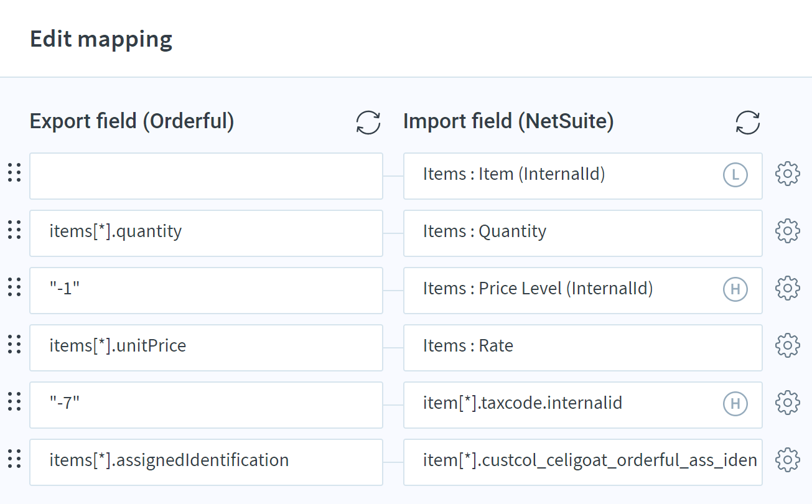The width and height of the screenshot is (812, 504).
Task: Open settings gear for Item (InternalId) mapping
Action: (x=787, y=174)
